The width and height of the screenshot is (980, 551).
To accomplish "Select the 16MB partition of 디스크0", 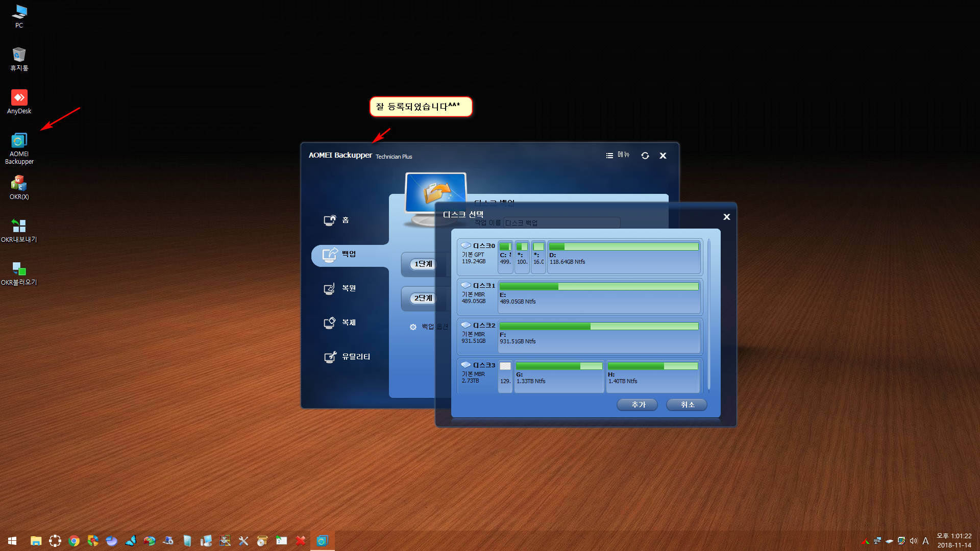I will coord(538,257).
